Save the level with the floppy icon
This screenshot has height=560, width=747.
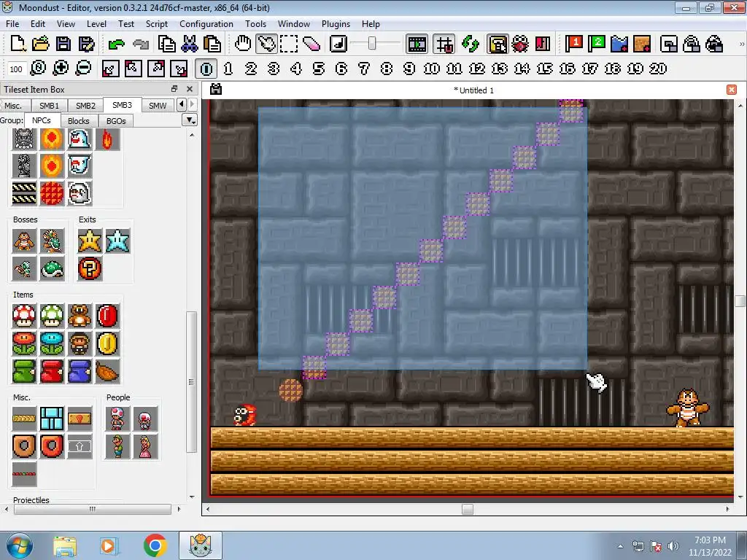63,44
